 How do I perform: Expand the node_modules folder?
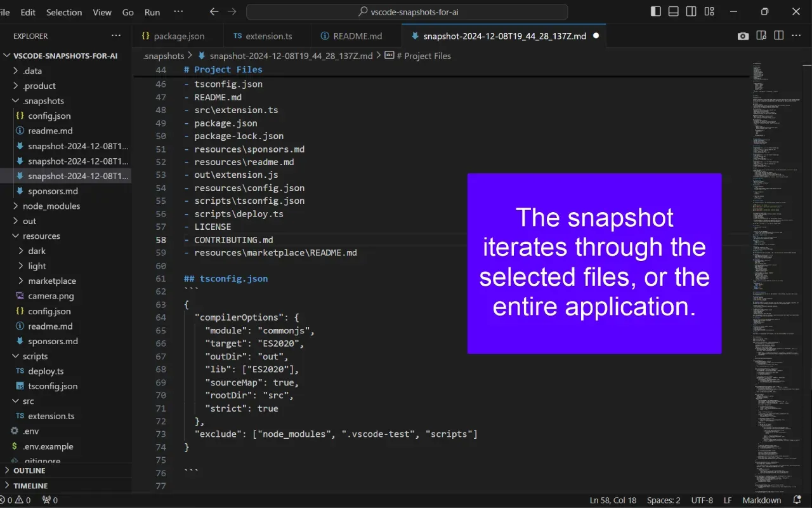tap(51, 206)
